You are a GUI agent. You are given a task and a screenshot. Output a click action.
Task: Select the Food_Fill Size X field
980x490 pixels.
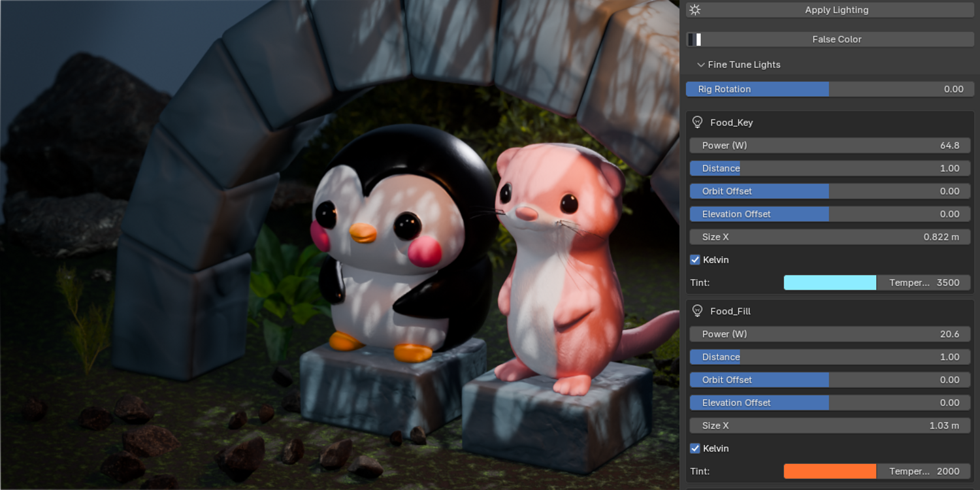point(830,425)
